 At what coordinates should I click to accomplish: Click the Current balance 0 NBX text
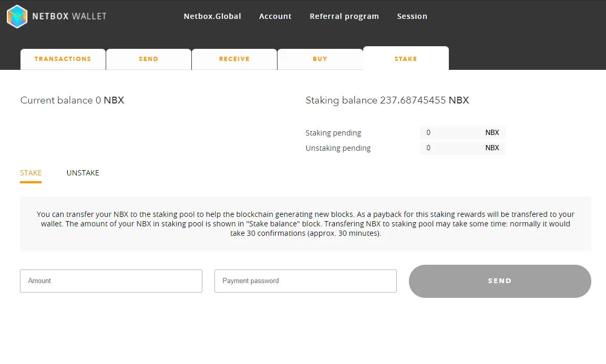point(73,100)
